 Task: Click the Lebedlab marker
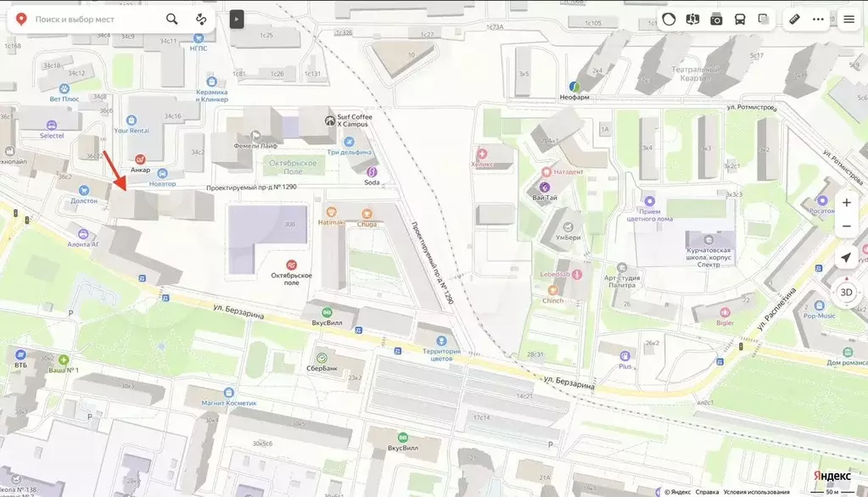click(577, 274)
